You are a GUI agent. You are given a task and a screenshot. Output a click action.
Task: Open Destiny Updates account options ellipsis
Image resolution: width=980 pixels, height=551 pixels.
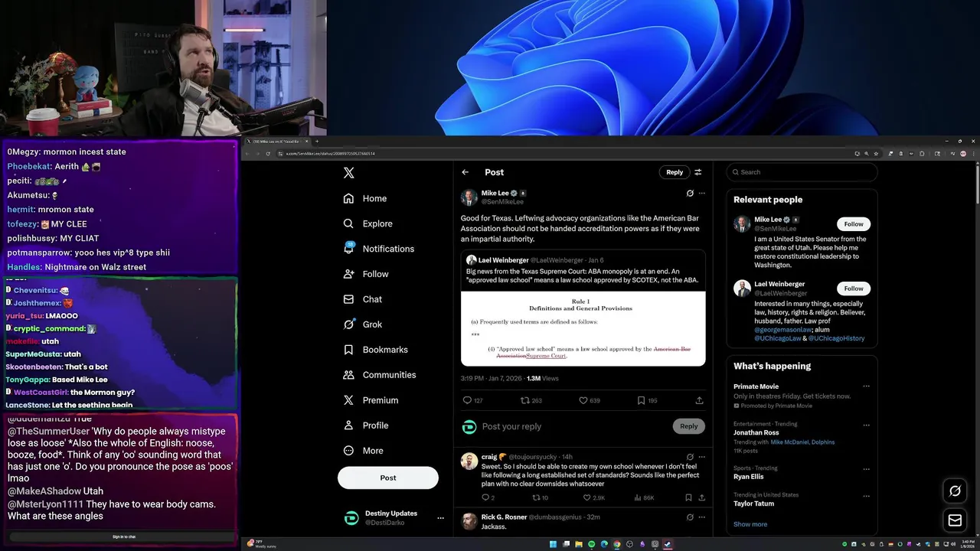point(440,518)
